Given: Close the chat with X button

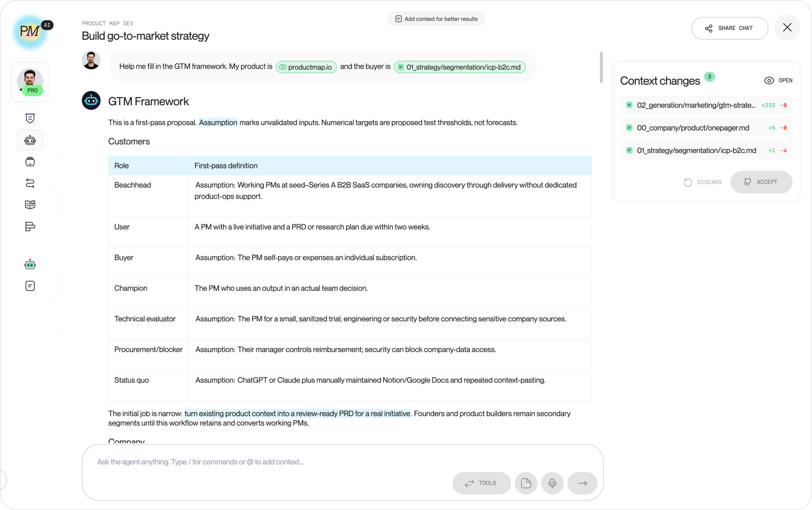Looking at the screenshot, I should (787, 28).
